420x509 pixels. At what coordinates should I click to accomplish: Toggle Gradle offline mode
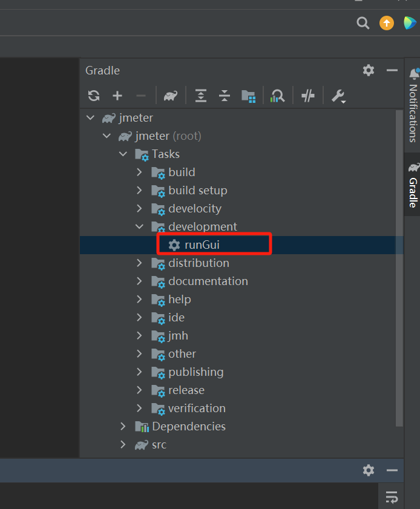click(307, 96)
